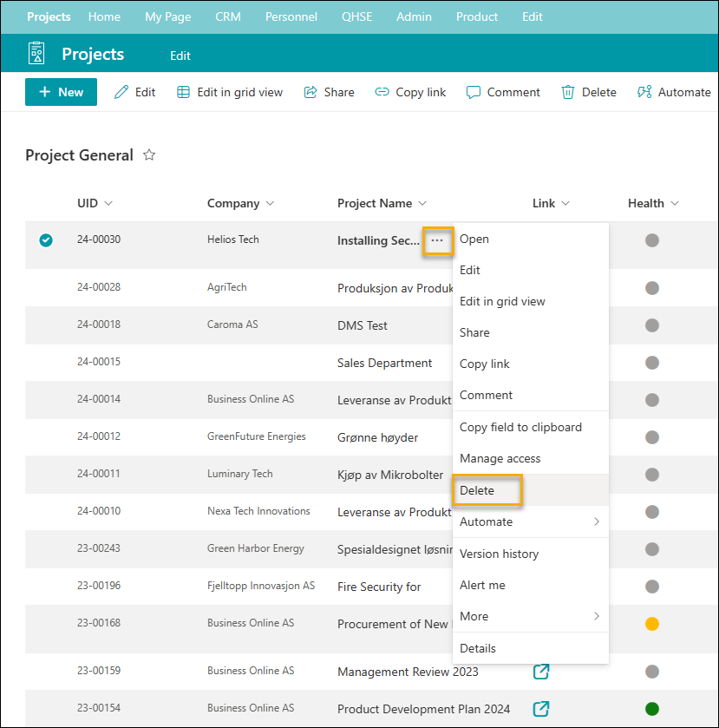The width and height of the screenshot is (719, 728).
Task: Click the Green Harbor Energy company cell
Action: tap(255, 548)
